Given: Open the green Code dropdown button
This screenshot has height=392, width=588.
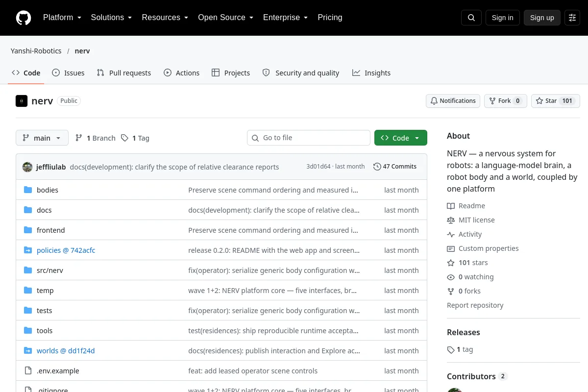Looking at the screenshot, I should pos(401,138).
